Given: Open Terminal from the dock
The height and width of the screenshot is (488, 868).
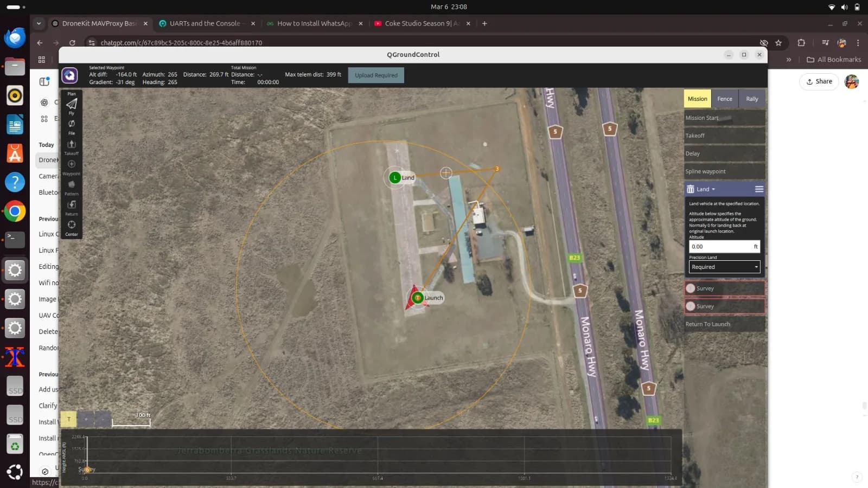Looking at the screenshot, I should pyautogui.click(x=15, y=240).
